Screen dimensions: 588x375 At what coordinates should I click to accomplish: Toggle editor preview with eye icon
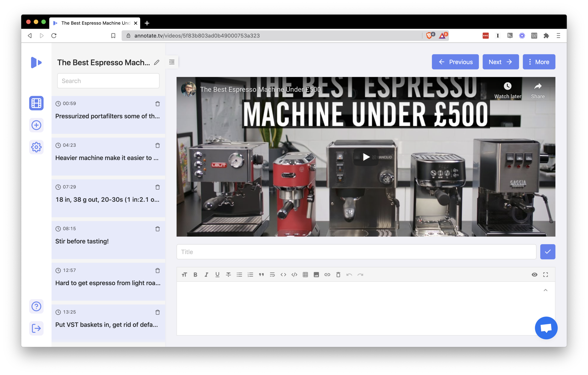pyautogui.click(x=534, y=274)
